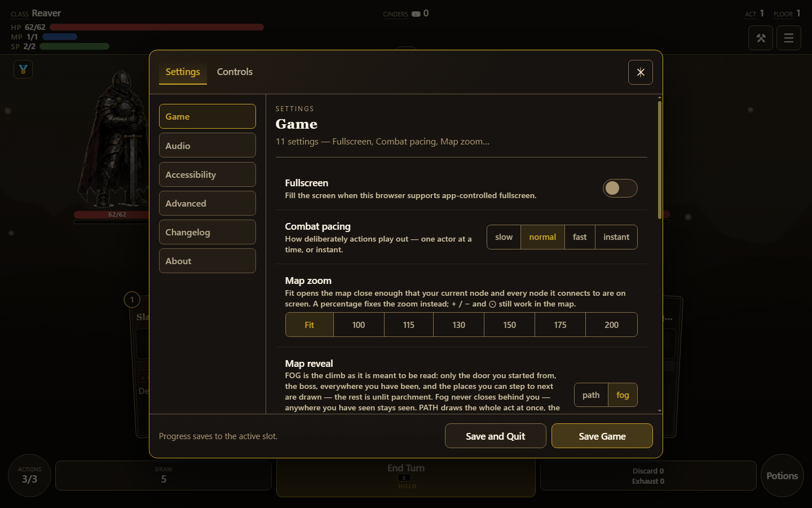Click the End Turn button

tap(406, 477)
